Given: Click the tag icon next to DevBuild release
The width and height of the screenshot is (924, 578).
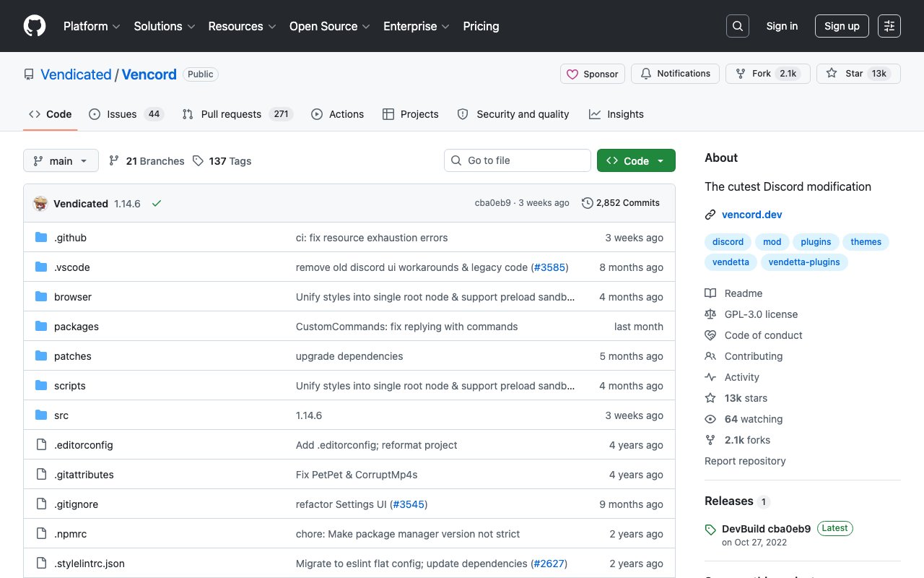Looking at the screenshot, I should click(710, 530).
